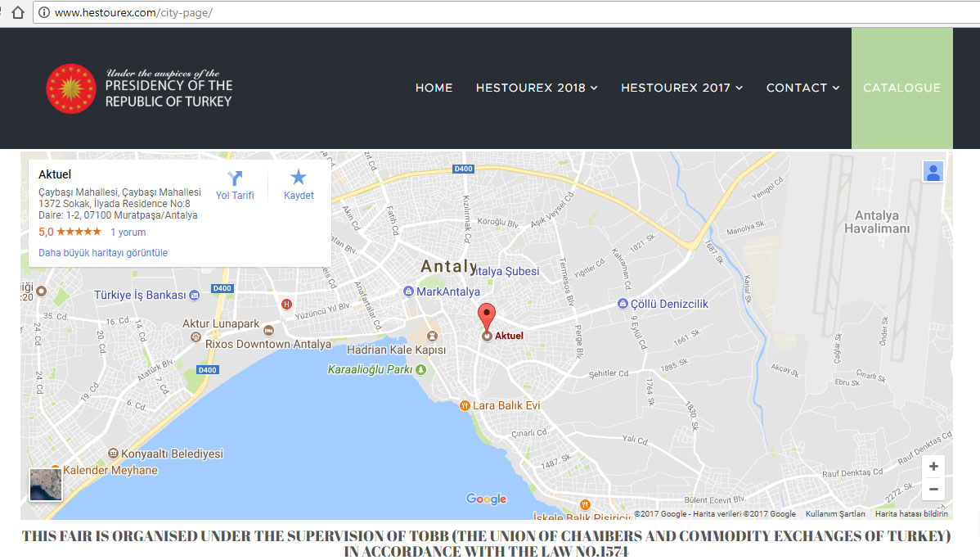Click the Karaalioğlu Parkı green park icon

point(421,370)
